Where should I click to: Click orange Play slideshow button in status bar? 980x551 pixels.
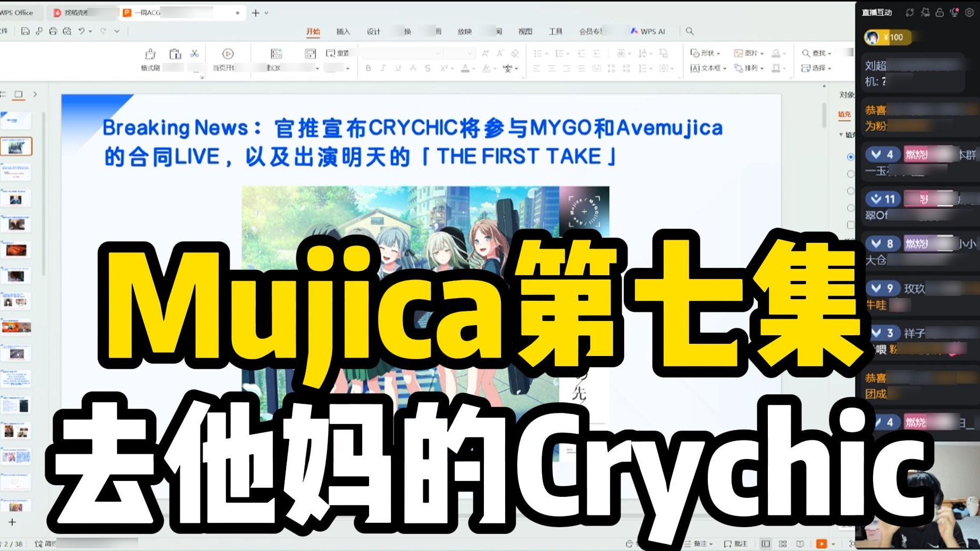point(822,544)
